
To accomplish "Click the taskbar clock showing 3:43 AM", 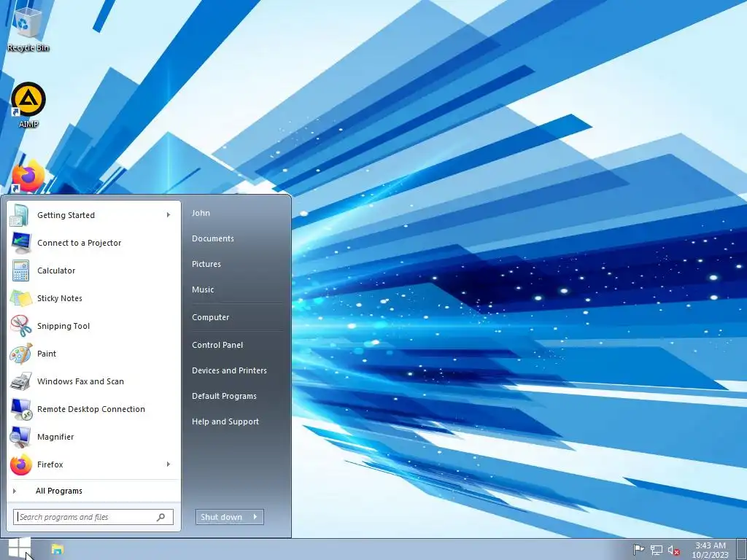I will pyautogui.click(x=710, y=550).
